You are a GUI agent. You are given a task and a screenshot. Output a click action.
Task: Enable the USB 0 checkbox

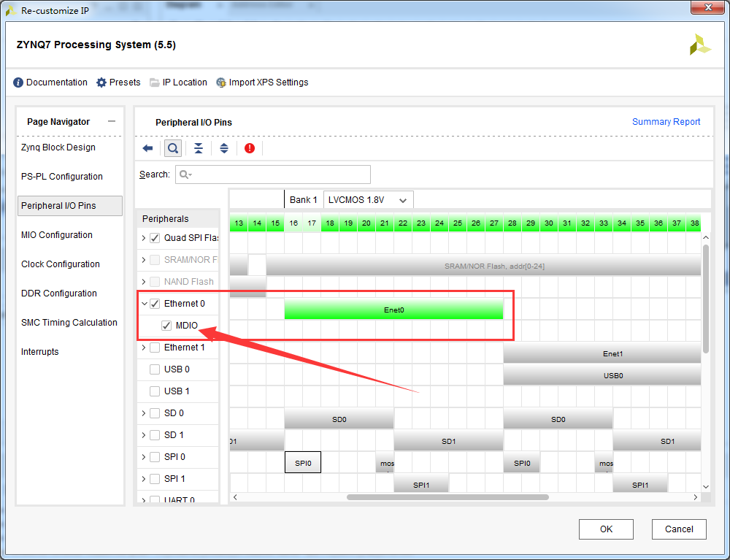click(155, 369)
